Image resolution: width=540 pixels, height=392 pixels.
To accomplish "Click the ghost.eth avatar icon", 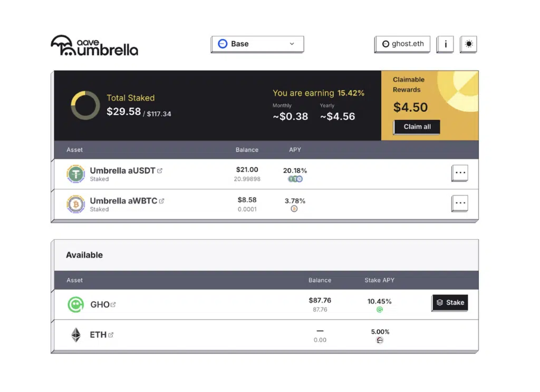I will click(x=385, y=44).
